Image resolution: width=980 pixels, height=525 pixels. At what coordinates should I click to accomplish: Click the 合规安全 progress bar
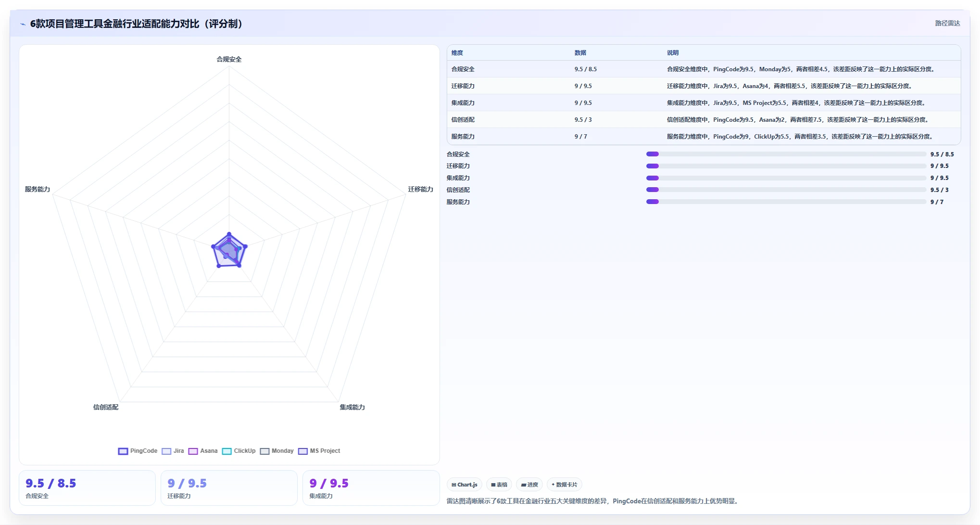coord(786,154)
